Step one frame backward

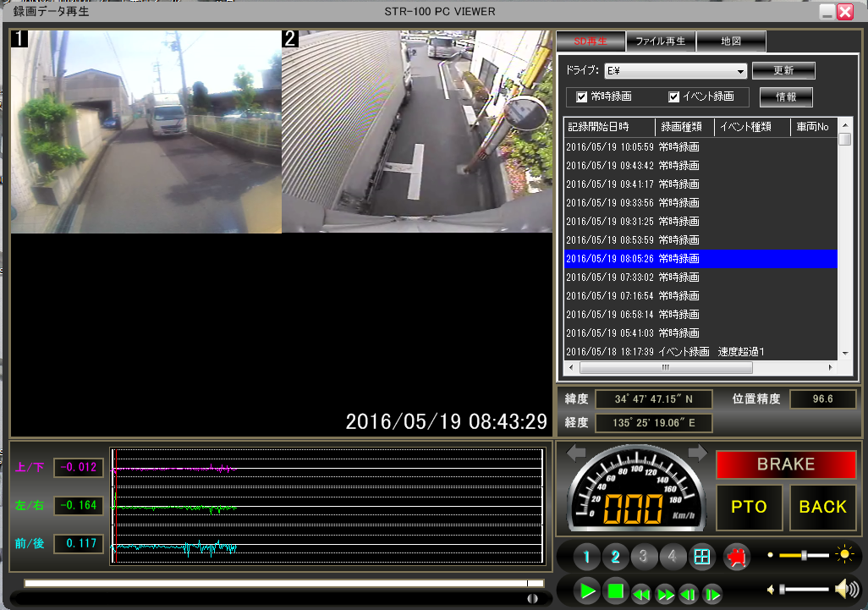(x=689, y=592)
